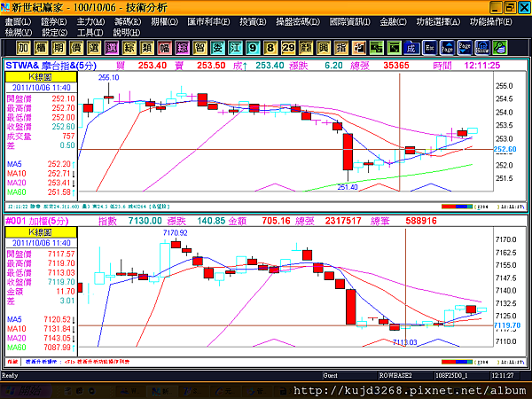Screen dimensions: 532x399
Task: Open the 工具(T) menu
Action: [90, 33]
